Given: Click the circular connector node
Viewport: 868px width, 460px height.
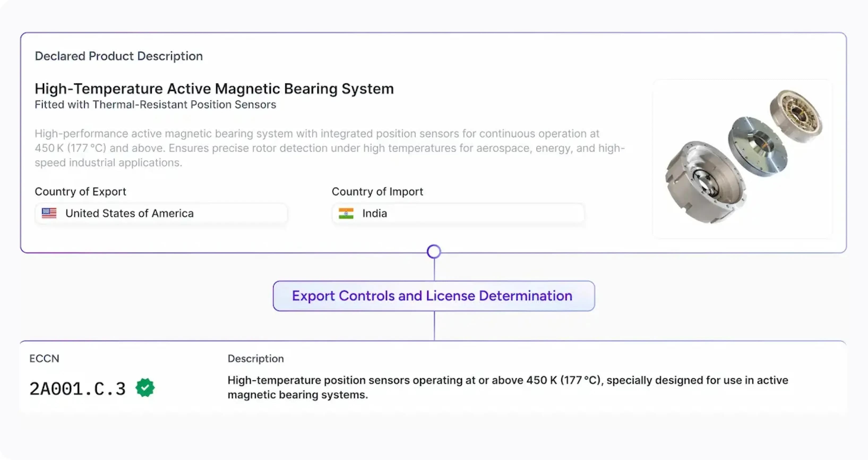Looking at the screenshot, I should 434,252.
